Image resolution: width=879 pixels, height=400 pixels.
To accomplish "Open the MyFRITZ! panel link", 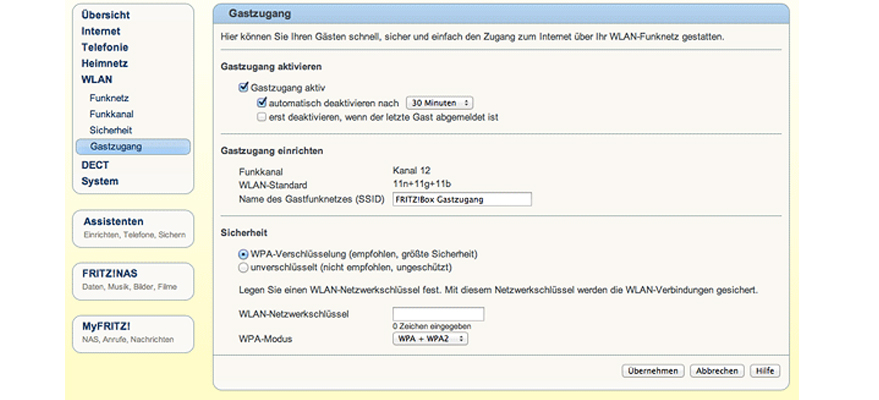I will click(x=108, y=326).
